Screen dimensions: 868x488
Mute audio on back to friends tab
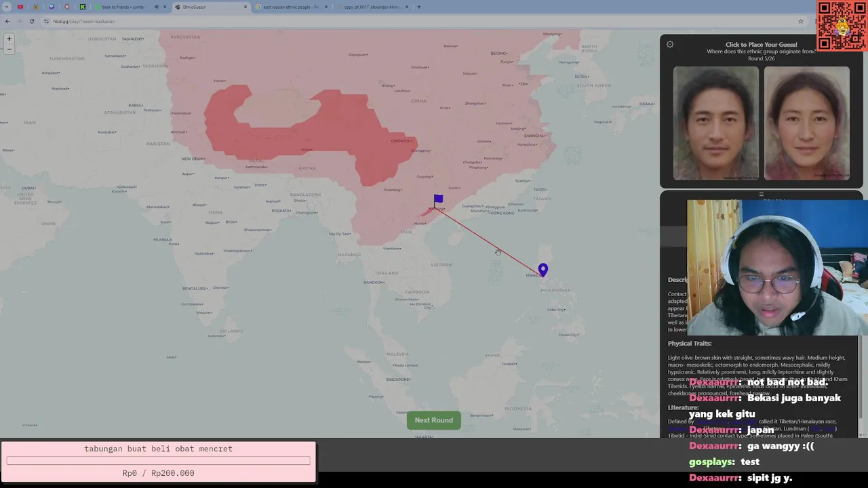coord(156,7)
